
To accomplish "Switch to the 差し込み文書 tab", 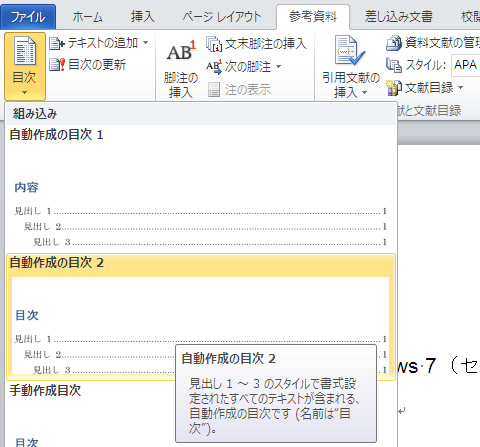I will 399,17.
